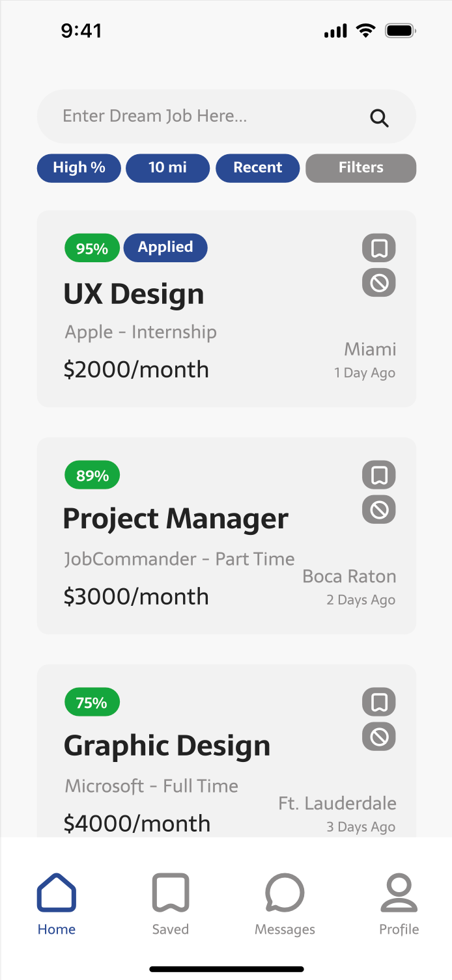Hide the UX Design job listing
Image resolution: width=452 pixels, height=980 pixels.
point(379,282)
